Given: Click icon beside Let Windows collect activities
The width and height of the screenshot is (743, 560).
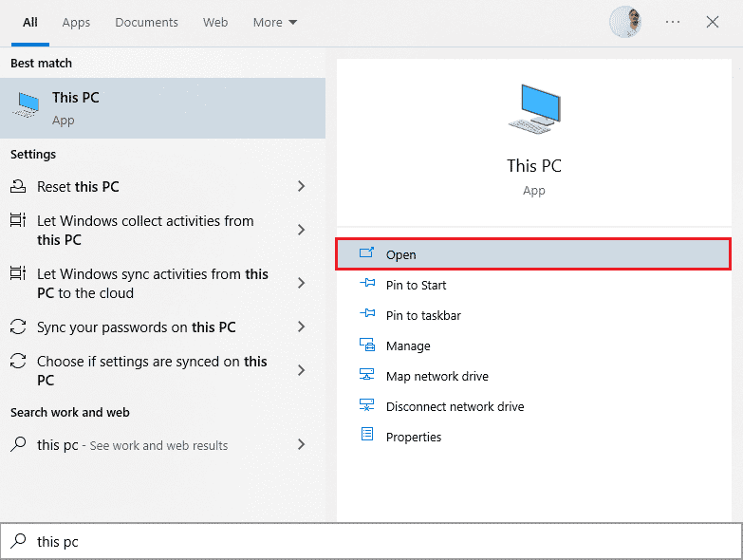Looking at the screenshot, I should pyautogui.click(x=18, y=220).
